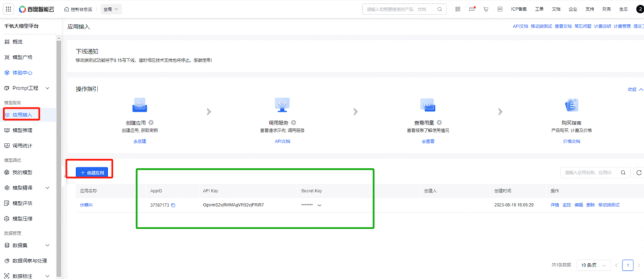Open the QR code icon in header
The width and height of the screenshot is (644, 279).
pos(458,9)
